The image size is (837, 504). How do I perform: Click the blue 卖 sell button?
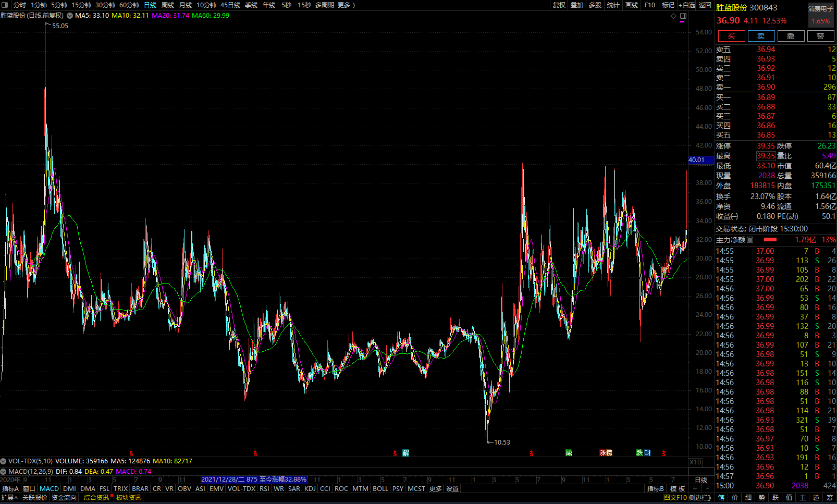click(x=761, y=36)
